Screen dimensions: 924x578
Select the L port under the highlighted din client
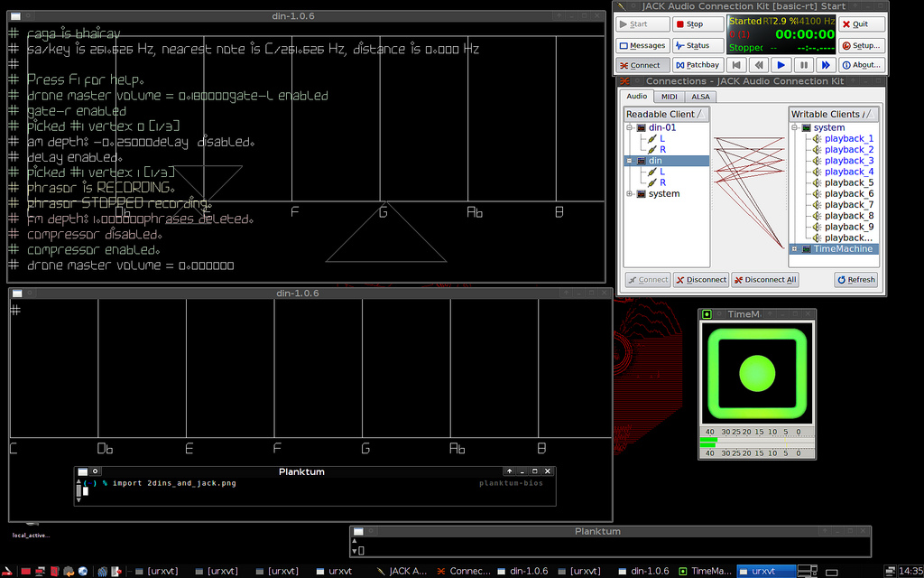662,172
